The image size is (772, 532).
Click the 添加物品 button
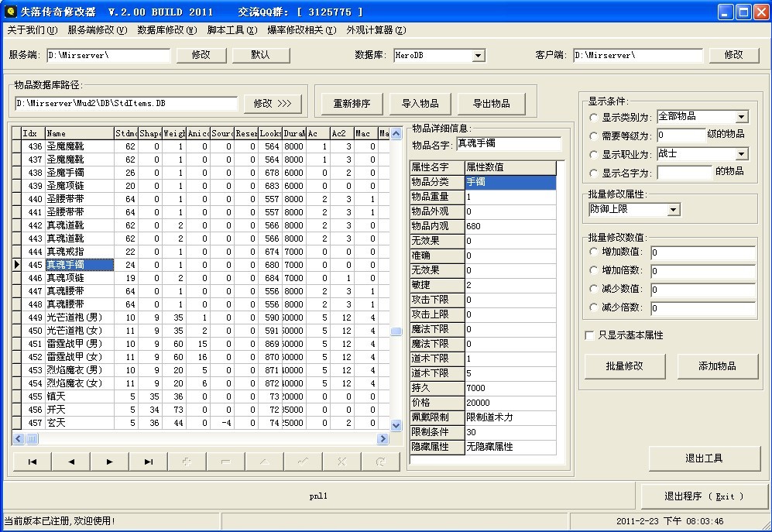pyautogui.click(x=717, y=366)
